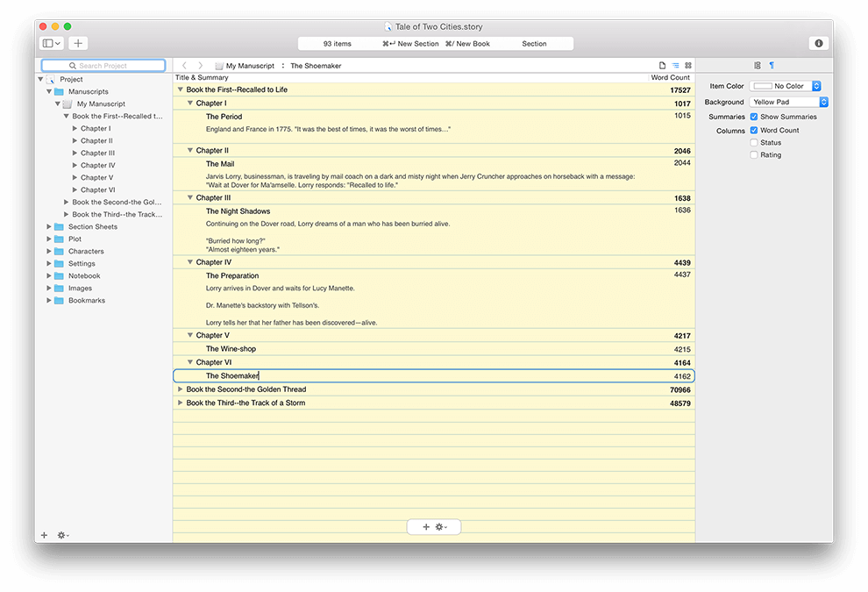Click the plus add button in toolbar

(78, 43)
